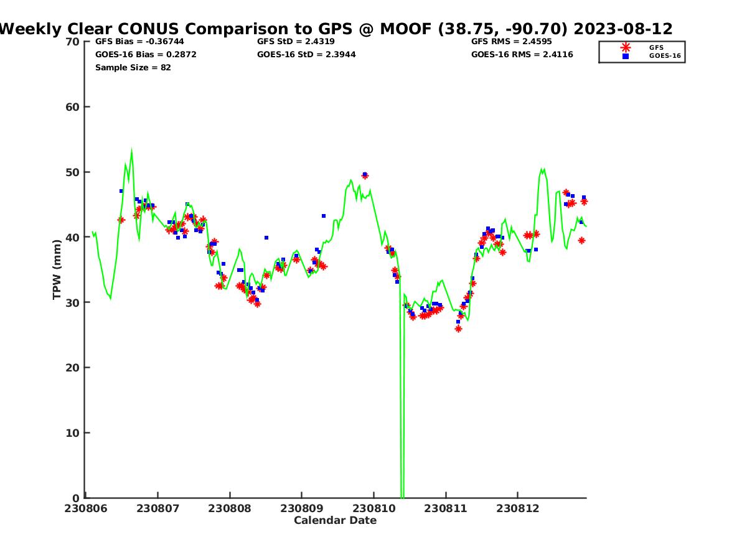The width and height of the screenshot is (747, 560).
Task: Select the chart title text
Action: 336,29
